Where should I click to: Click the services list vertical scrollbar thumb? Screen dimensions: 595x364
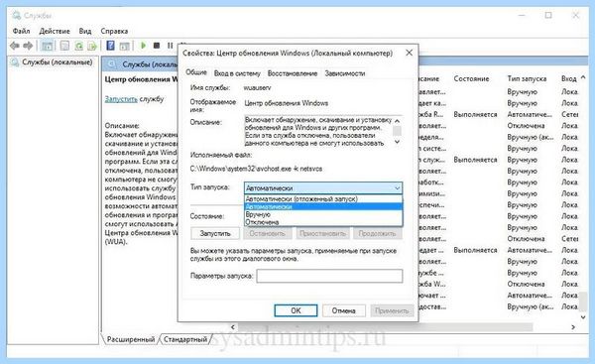[583, 301]
